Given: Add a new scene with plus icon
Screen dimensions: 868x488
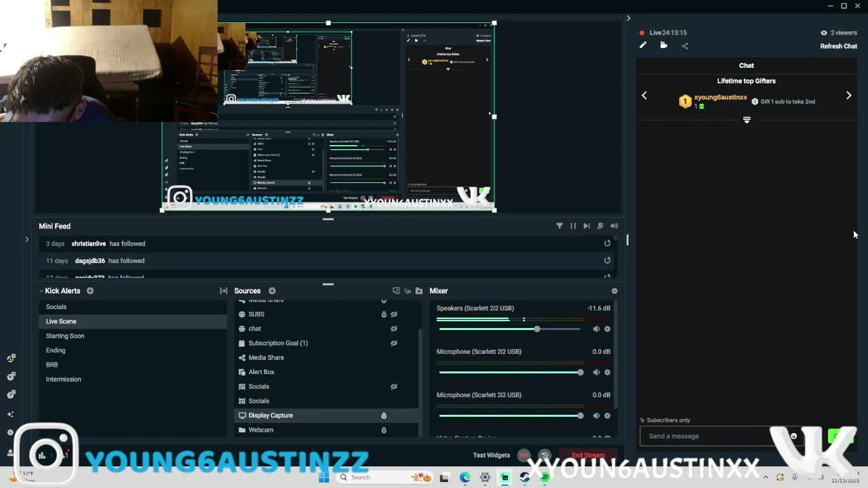Looking at the screenshot, I should [90, 291].
